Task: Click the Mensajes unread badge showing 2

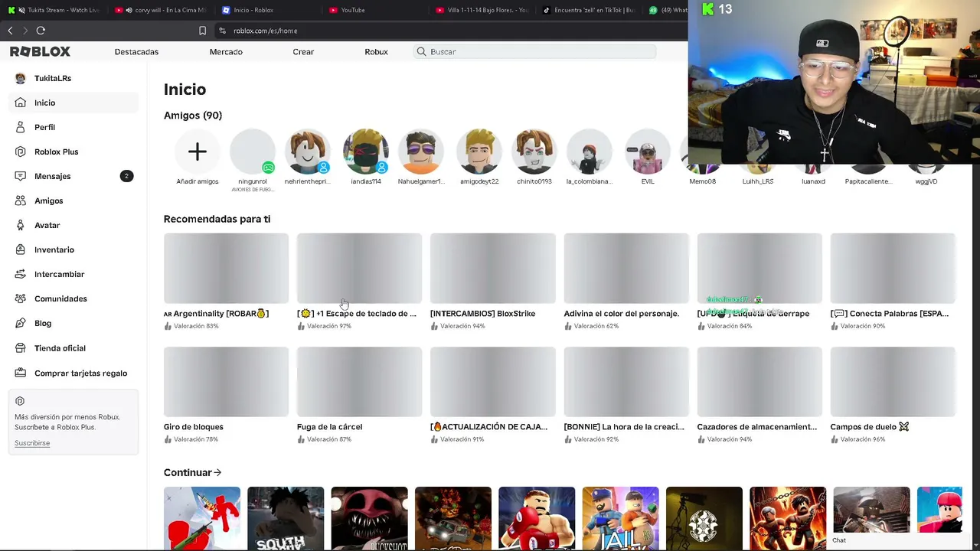Action: [x=126, y=176]
